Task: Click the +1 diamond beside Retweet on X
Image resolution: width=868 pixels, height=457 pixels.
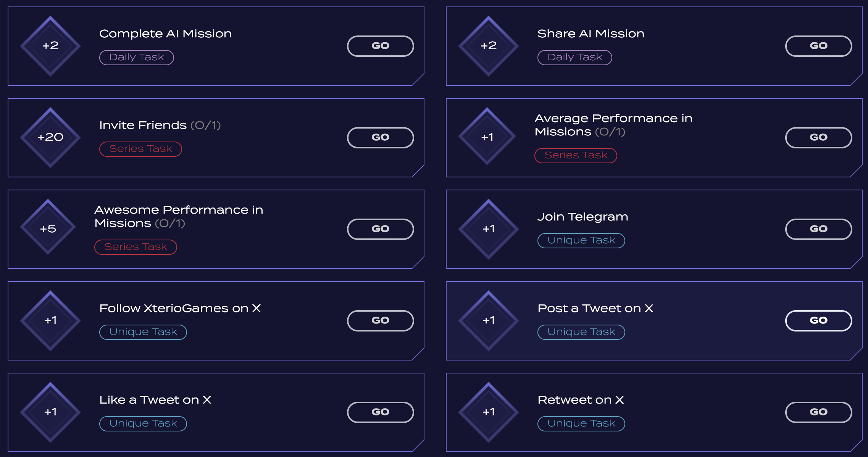Action: pos(489,412)
